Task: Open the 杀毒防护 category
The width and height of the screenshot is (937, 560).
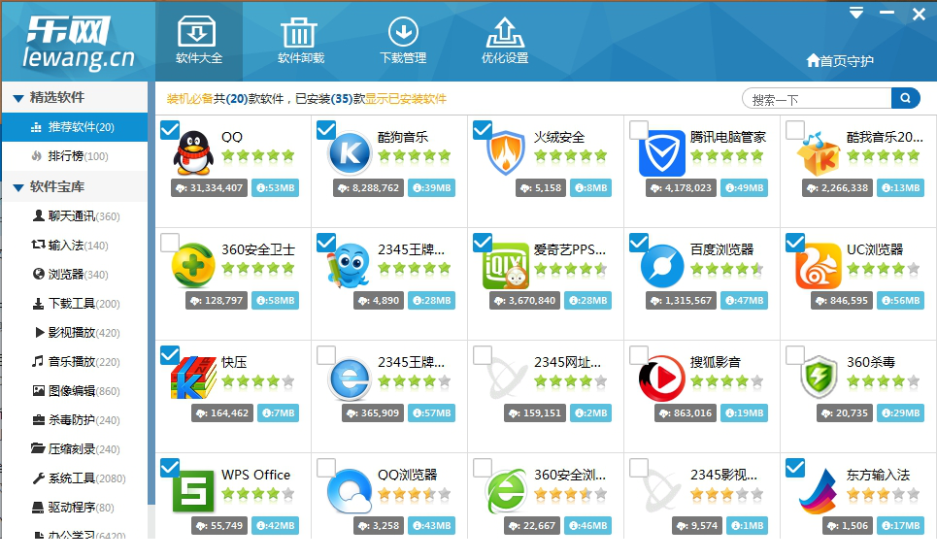Action: [74, 419]
